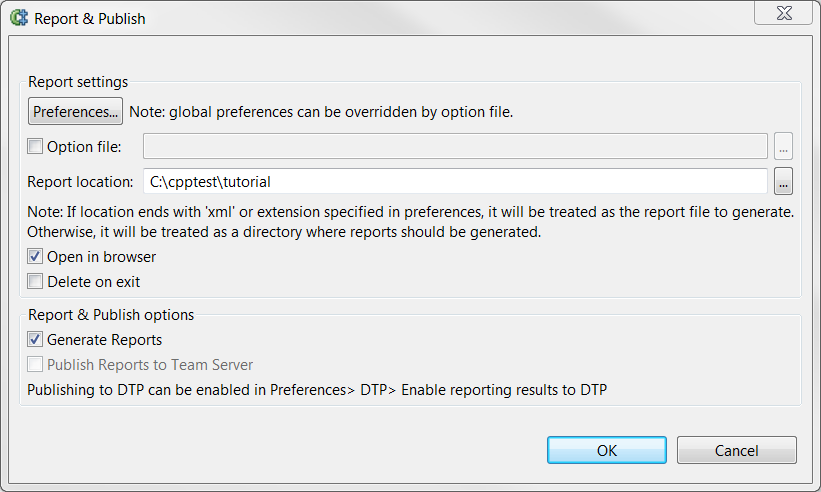821x492 pixels.
Task: Browse for report location using ellipsis button
Action: pyautogui.click(x=783, y=181)
